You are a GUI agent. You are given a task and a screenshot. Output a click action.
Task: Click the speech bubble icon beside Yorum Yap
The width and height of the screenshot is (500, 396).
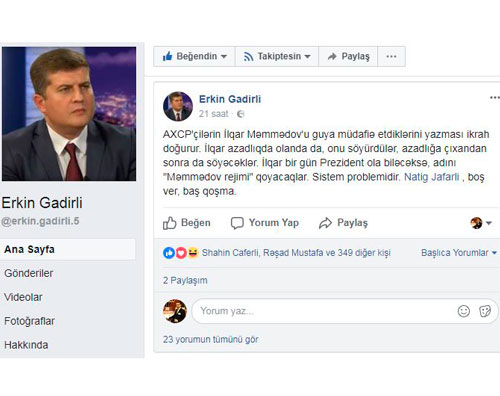point(237,223)
